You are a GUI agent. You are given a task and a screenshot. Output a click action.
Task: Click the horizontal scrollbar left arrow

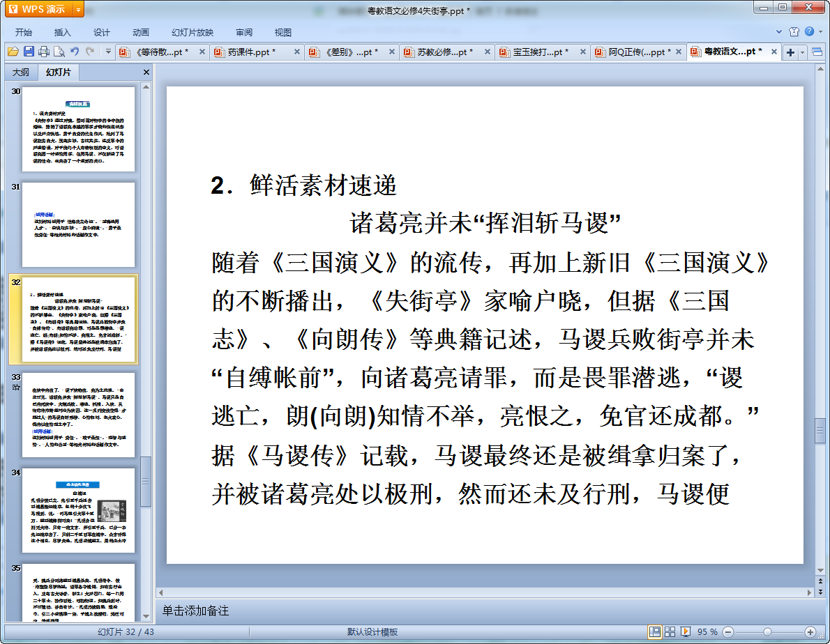[161, 592]
